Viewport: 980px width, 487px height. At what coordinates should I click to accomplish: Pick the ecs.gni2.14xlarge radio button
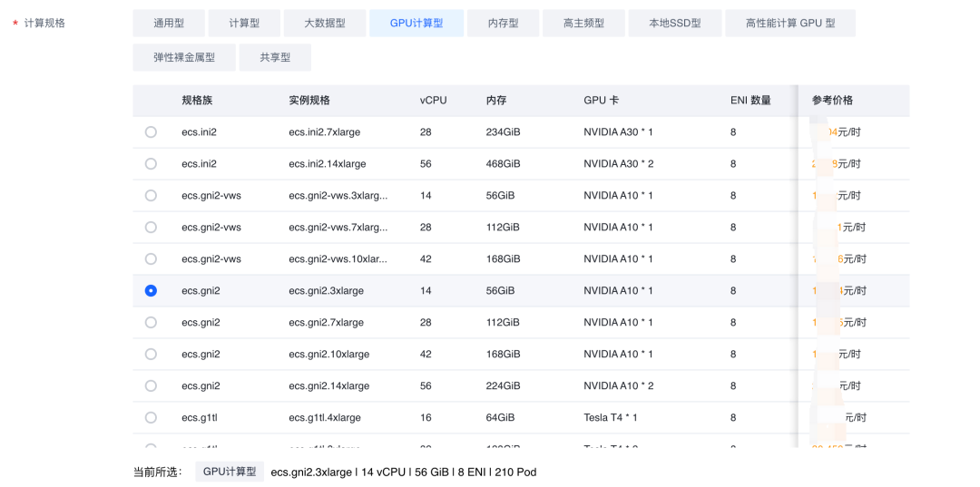[151, 386]
